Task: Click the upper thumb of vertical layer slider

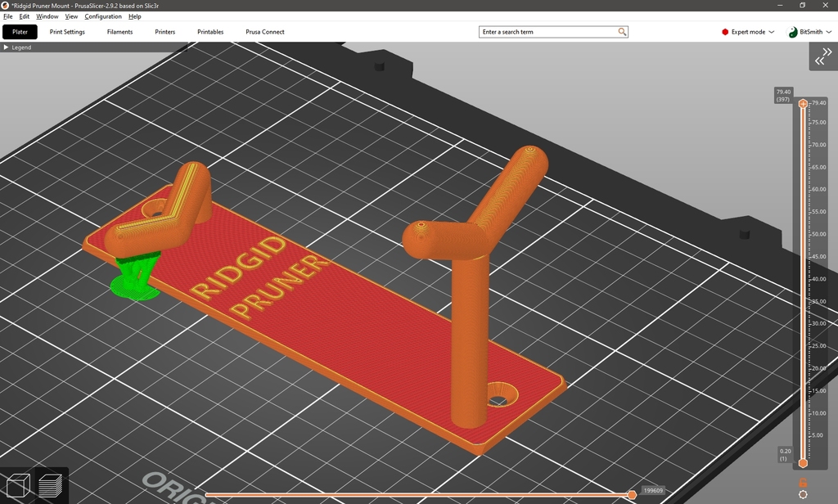Action: 803,104
